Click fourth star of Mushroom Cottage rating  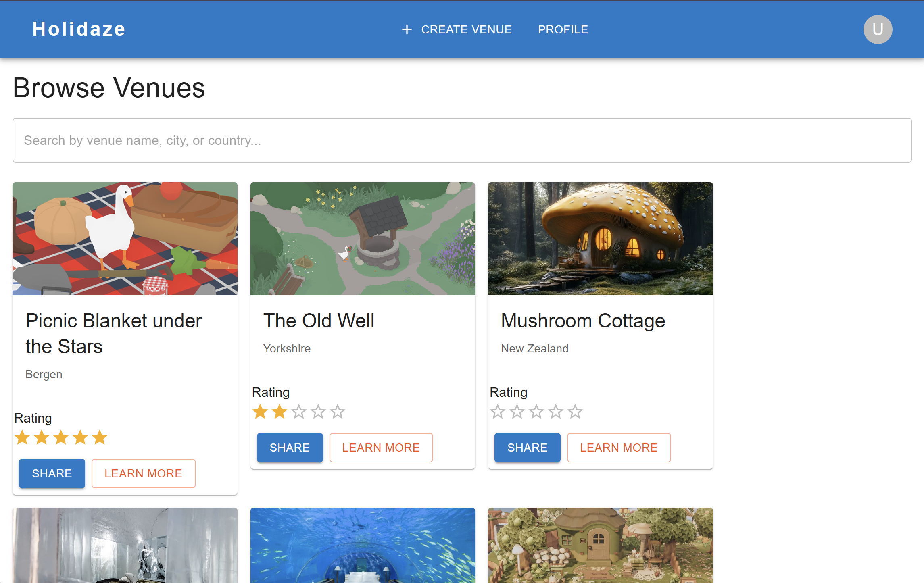point(556,412)
